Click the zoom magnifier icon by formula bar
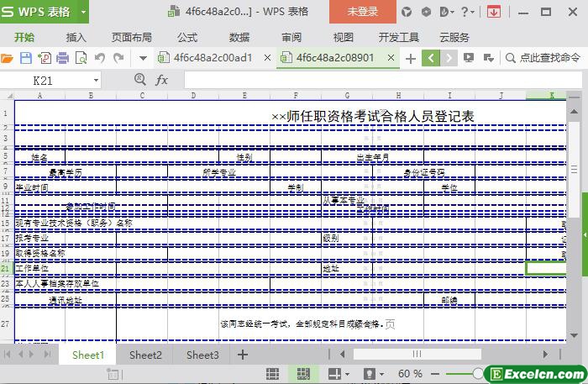This screenshot has width=588, height=384. click(x=140, y=79)
